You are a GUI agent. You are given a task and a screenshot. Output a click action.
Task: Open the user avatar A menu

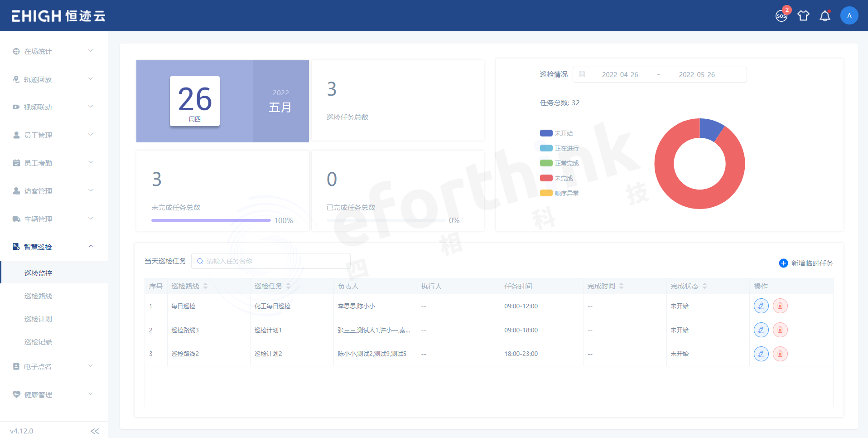pos(849,15)
